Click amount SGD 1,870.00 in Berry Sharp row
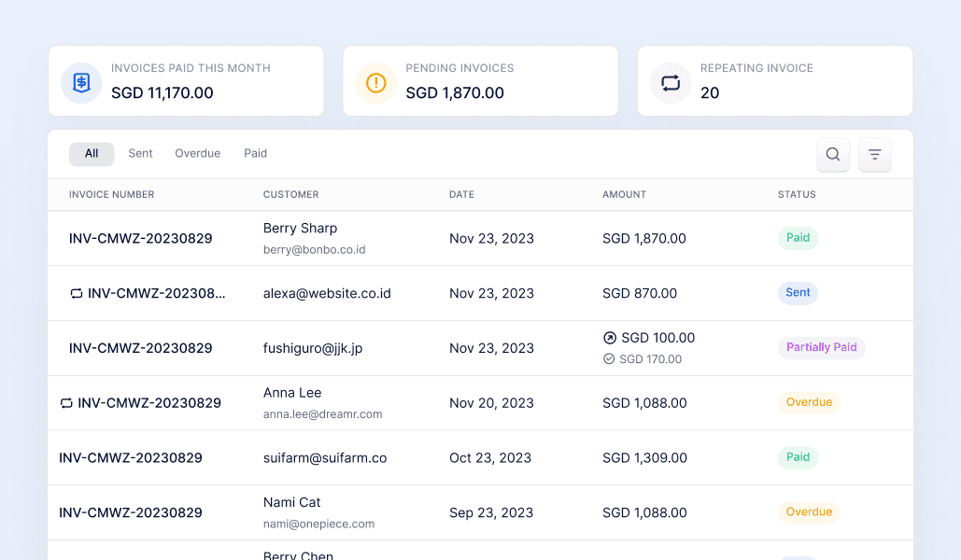This screenshot has width=961, height=560. click(x=644, y=238)
